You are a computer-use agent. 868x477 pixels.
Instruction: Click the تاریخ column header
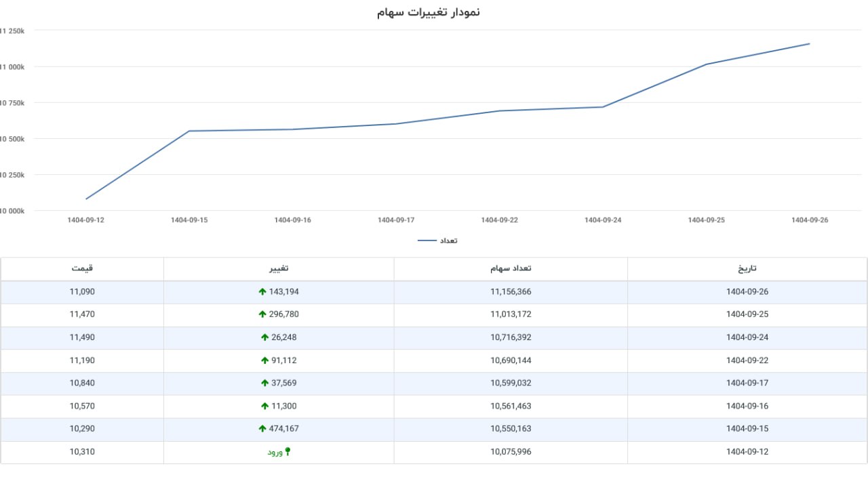point(747,268)
